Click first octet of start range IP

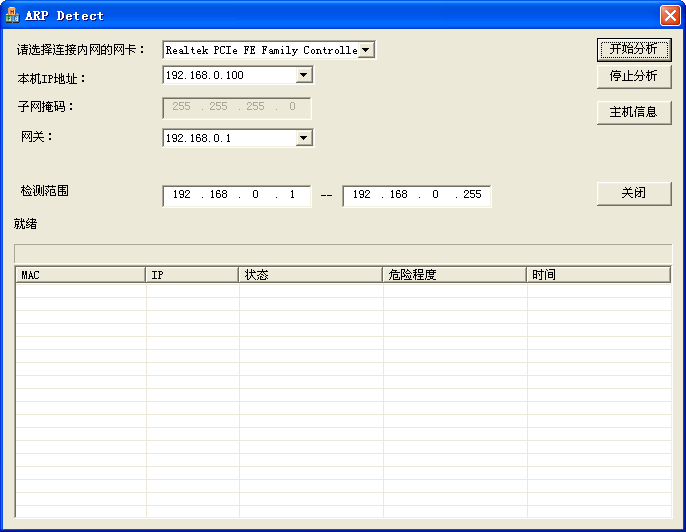tap(181, 195)
